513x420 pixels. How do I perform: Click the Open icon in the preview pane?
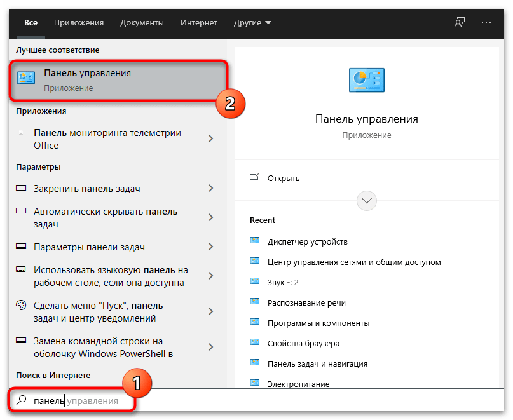click(x=255, y=177)
